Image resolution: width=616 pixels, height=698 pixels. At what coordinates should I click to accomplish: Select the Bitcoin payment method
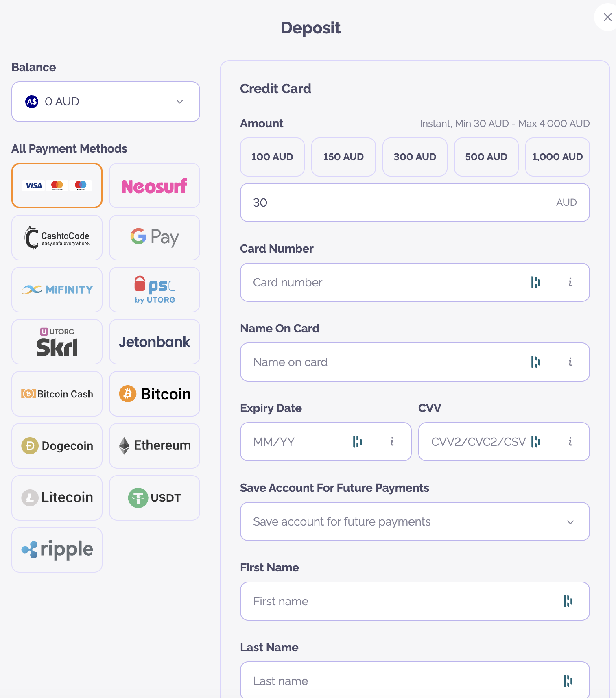pos(155,394)
